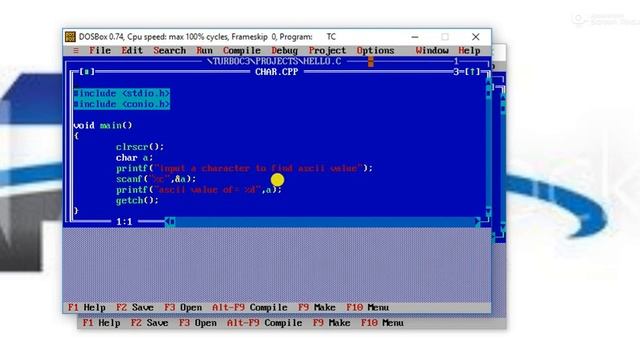Screen dimensions: 640x360
Task: Click the clrscr(); statement
Action: tap(140, 147)
